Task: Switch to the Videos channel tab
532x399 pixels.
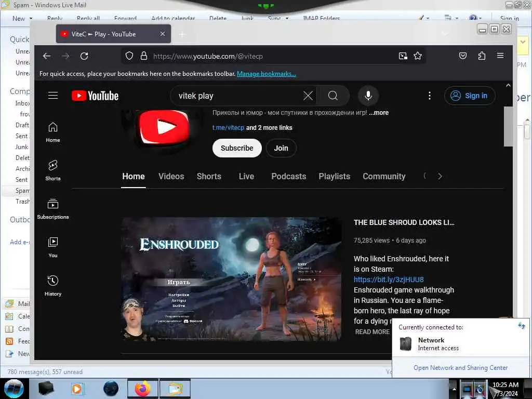Action: [171, 177]
